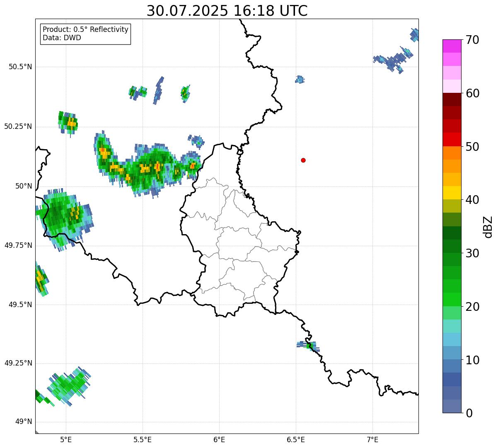The image size is (498, 448).
Task: Click the title "30.07.2025 16:18 UTC"
Action: click(227, 11)
